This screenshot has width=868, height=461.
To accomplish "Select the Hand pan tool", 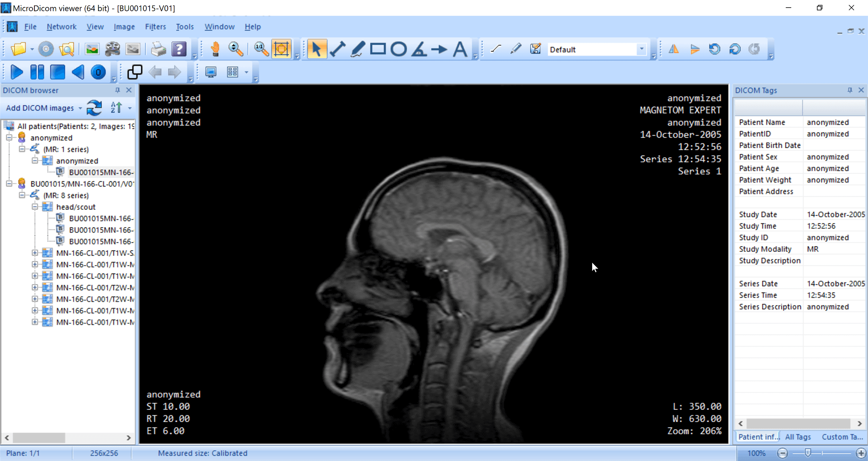I will tap(215, 49).
